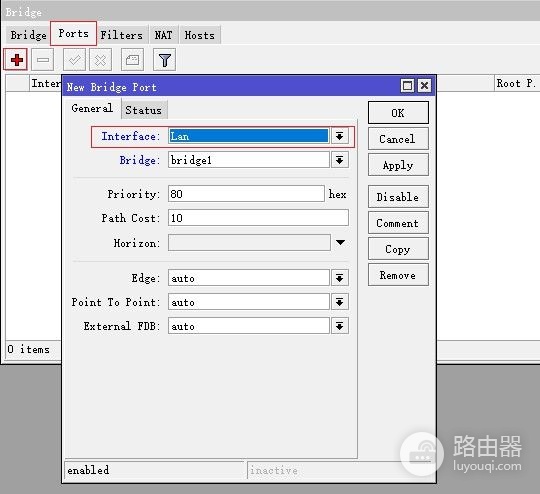540x494 pixels.
Task: Open the funnel filter tool
Action: coord(164,60)
